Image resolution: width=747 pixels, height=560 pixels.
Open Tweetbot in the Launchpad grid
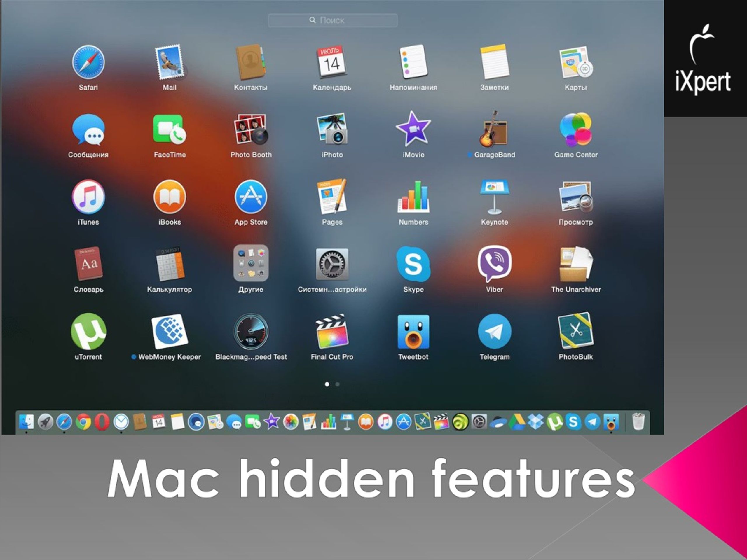click(413, 331)
